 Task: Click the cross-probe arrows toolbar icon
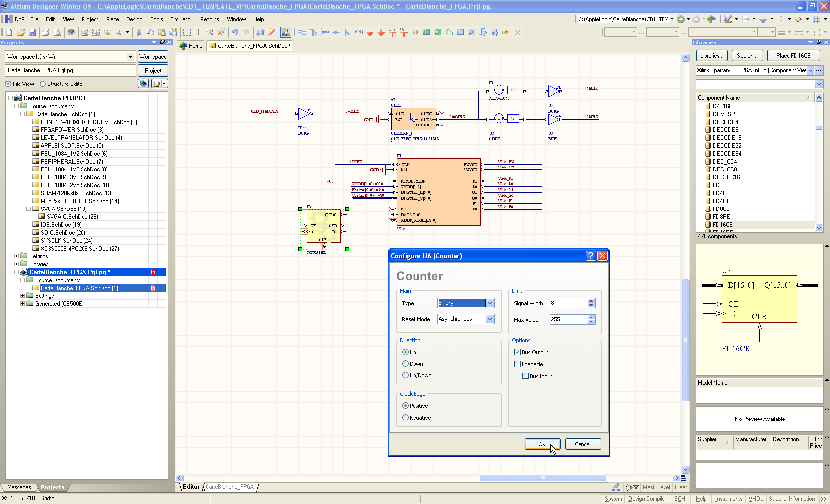tap(260, 32)
